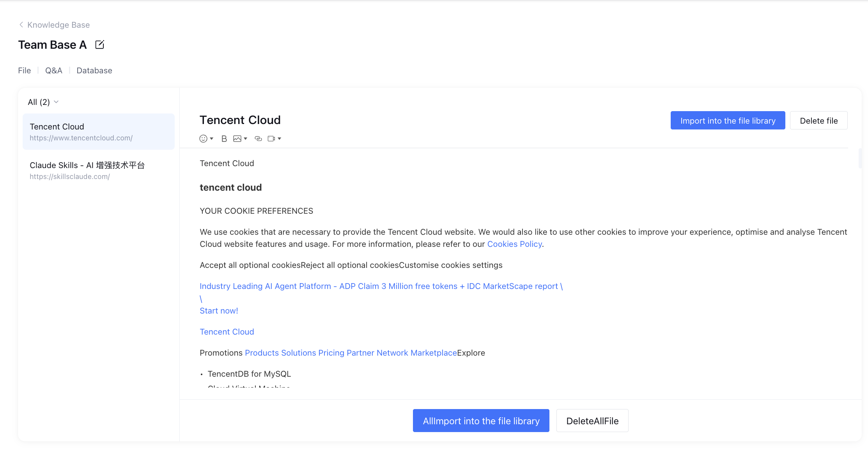Switch to the Q&A tab

53,71
